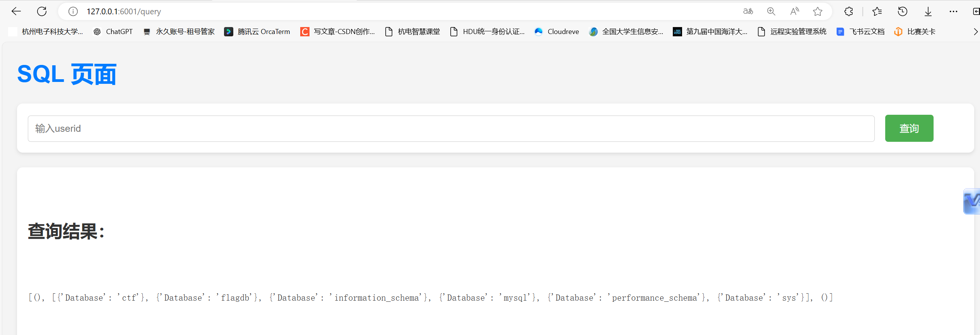980x335 pixels.
Task: Open the Cloudreve bookmark
Action: pos(557,32)
